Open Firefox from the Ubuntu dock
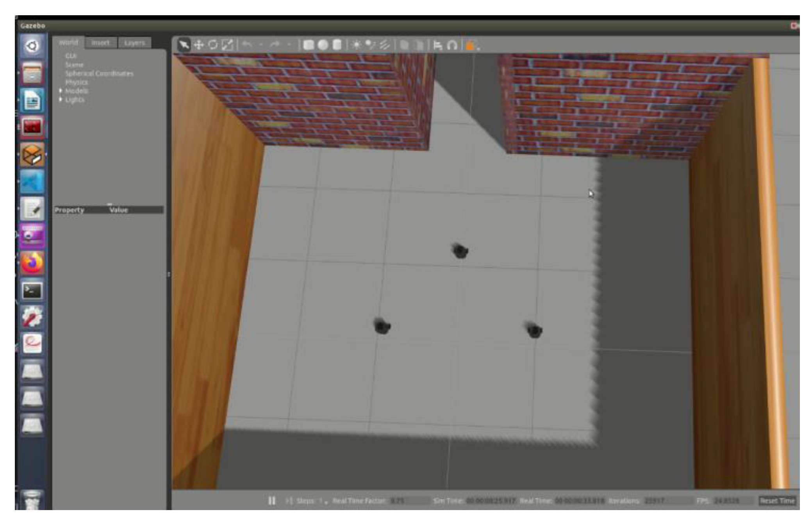The height and width of the screenshot is (530, 812). 32,262
